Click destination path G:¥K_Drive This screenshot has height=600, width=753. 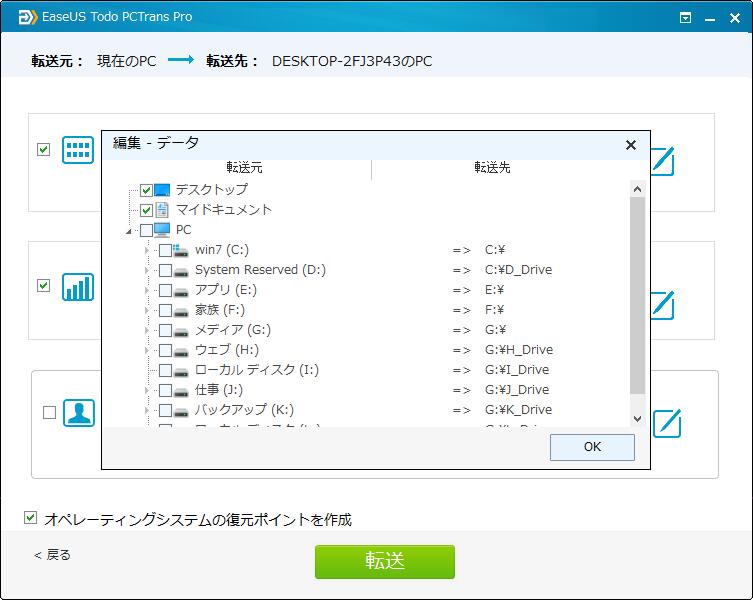pos(518,410)
